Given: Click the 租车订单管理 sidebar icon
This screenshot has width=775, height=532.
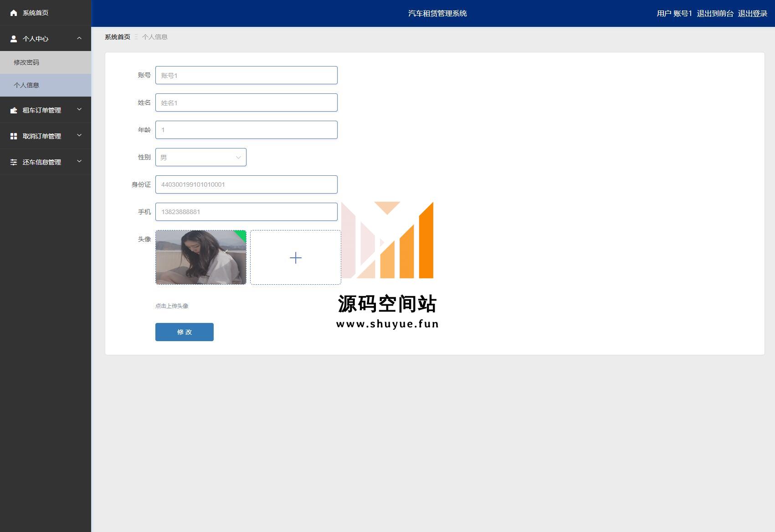Looking at the screenshot, I should click(x=14, y=110).
